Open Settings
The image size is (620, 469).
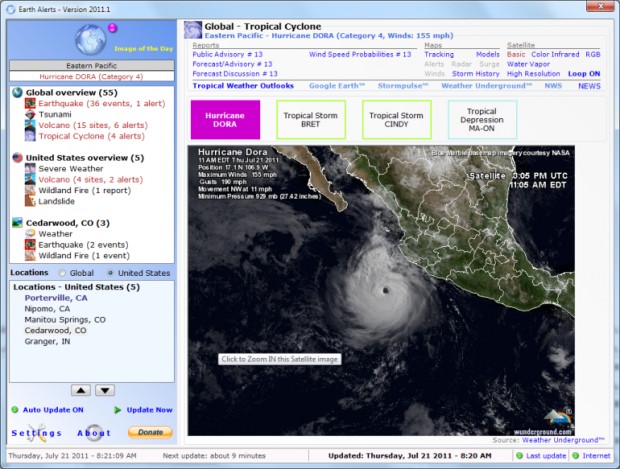[36, 433]
